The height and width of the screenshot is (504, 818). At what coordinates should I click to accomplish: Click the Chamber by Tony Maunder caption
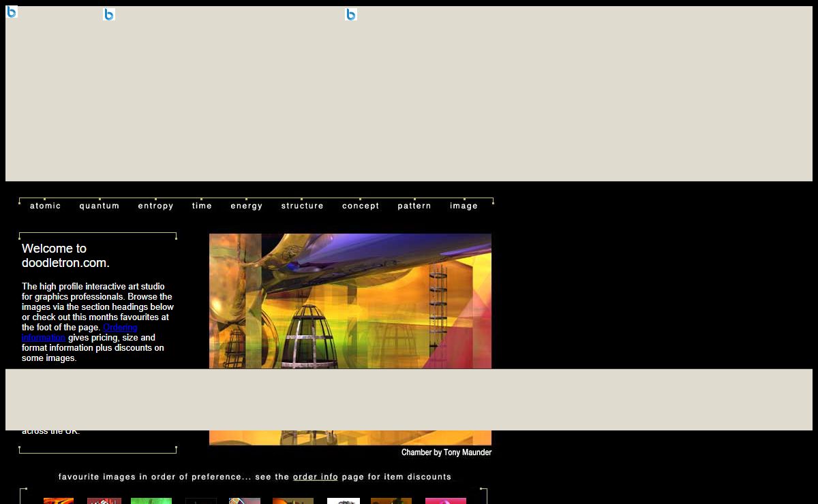[x=446, y=452]
